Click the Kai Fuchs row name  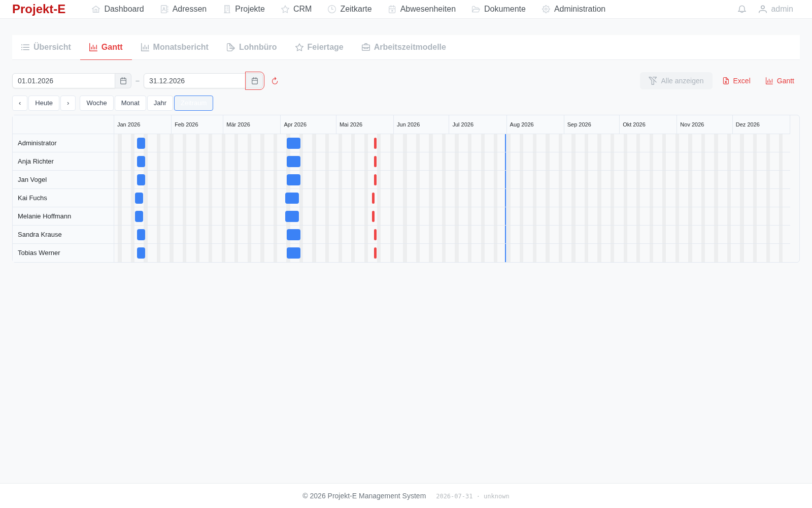pos(32,198)
